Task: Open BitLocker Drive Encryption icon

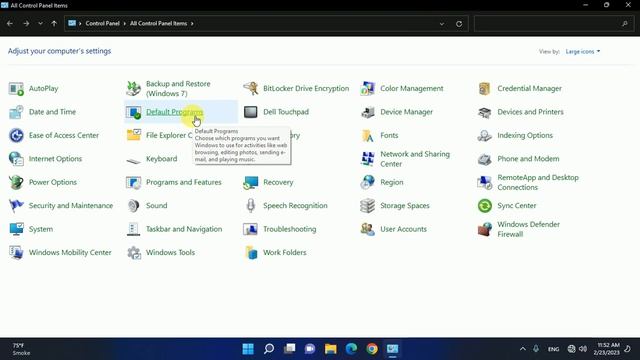Action: click(x=251, y=89)
